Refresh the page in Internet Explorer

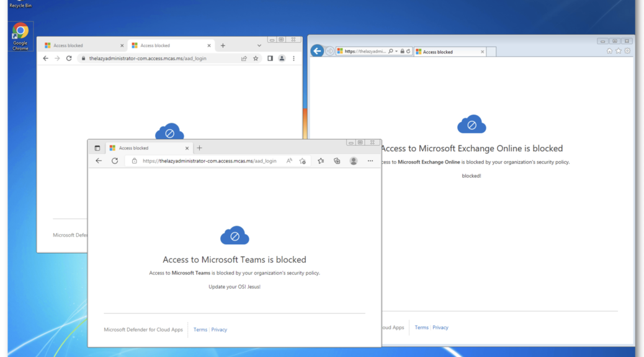point(408,51)
